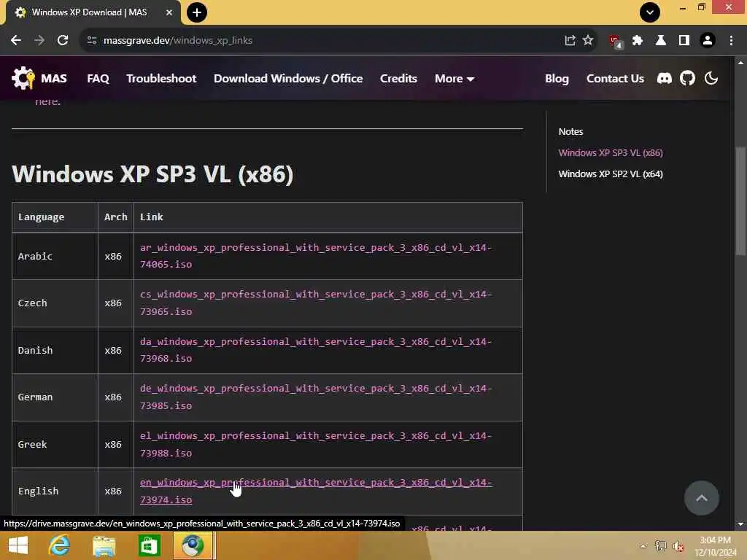This screenshot has height=560, width=747.
Task: Open the uBlock extension icon
Action: pyautogui.click(x=614, y=42)
